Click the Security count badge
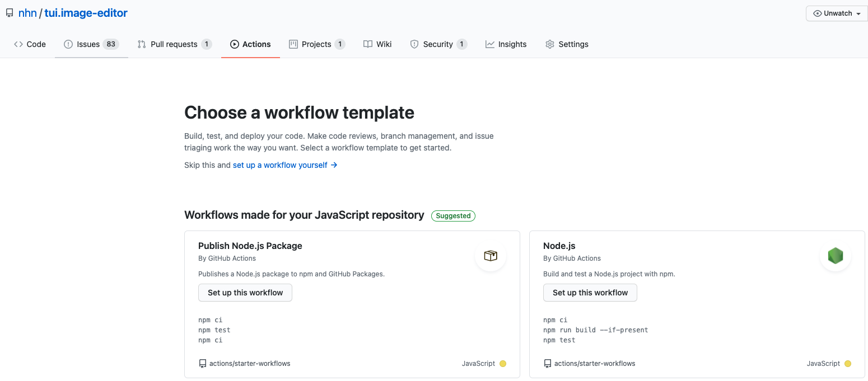The image size is (868, 381). pyautogui.click(x=462, y=44)
